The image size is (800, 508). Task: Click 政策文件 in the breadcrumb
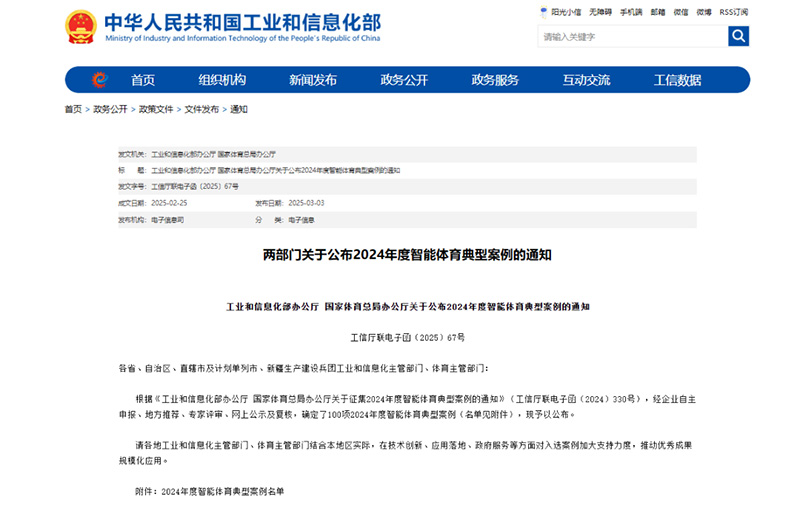156,109
